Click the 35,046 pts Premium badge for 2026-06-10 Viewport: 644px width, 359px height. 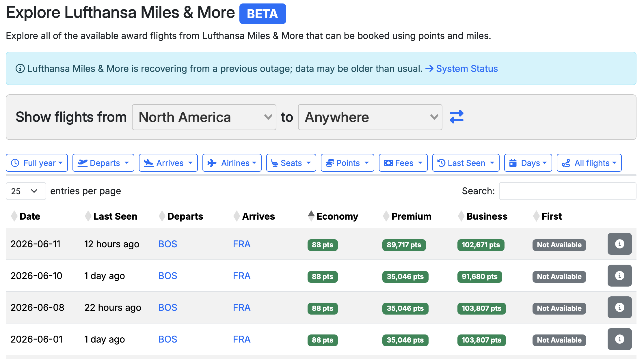pos(405,277)
